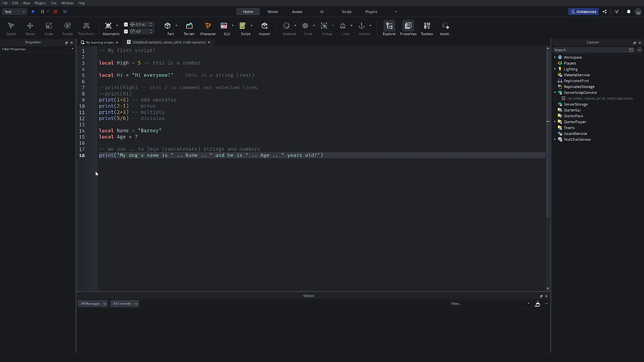The image size is (644, 362).
Task: Select the Move tool
Action: tap(29, 26)
